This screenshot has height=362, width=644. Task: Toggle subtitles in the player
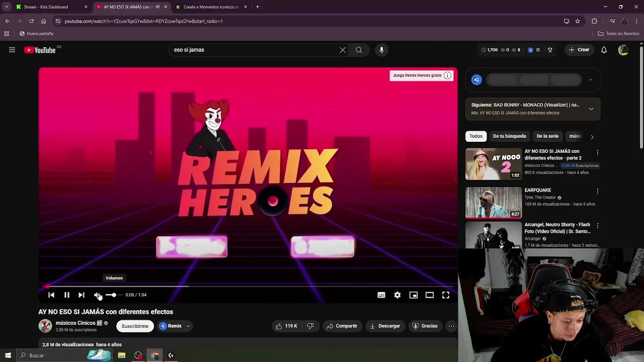click(381, 295)
